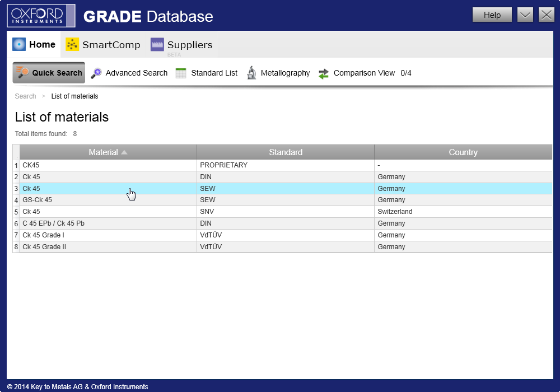Switch to the SmartComp tab
Screen dimensions: 560x392
point(103,45)
